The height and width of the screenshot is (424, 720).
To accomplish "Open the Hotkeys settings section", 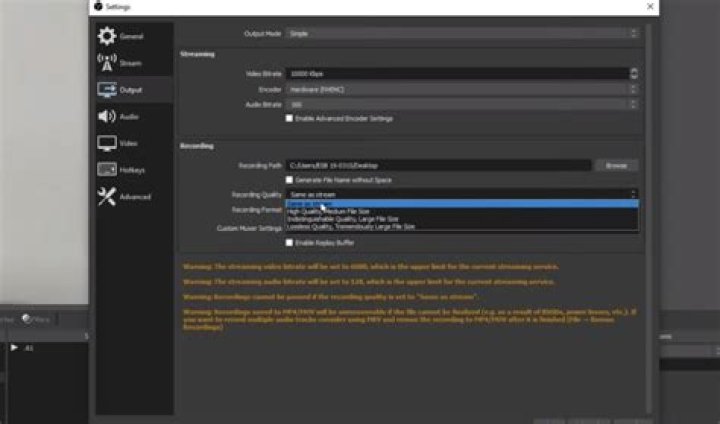I will 134,170.
